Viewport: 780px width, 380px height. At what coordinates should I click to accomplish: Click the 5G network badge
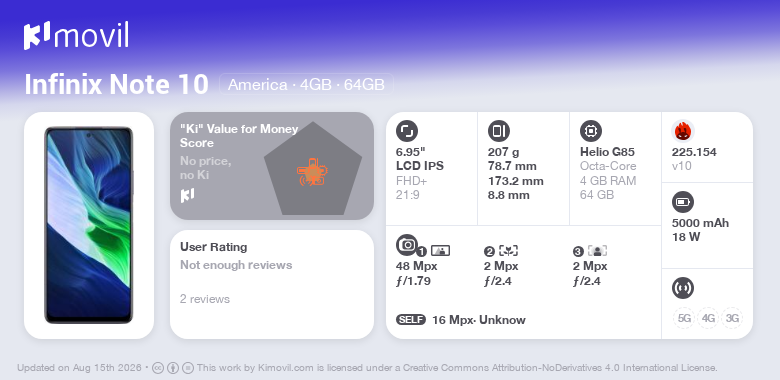click(x=684, y=318)
